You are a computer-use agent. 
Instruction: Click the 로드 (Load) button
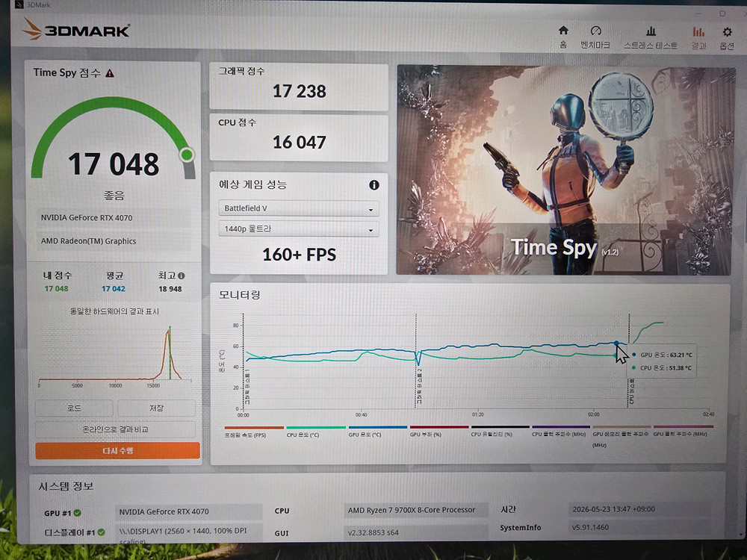(74, 408)
